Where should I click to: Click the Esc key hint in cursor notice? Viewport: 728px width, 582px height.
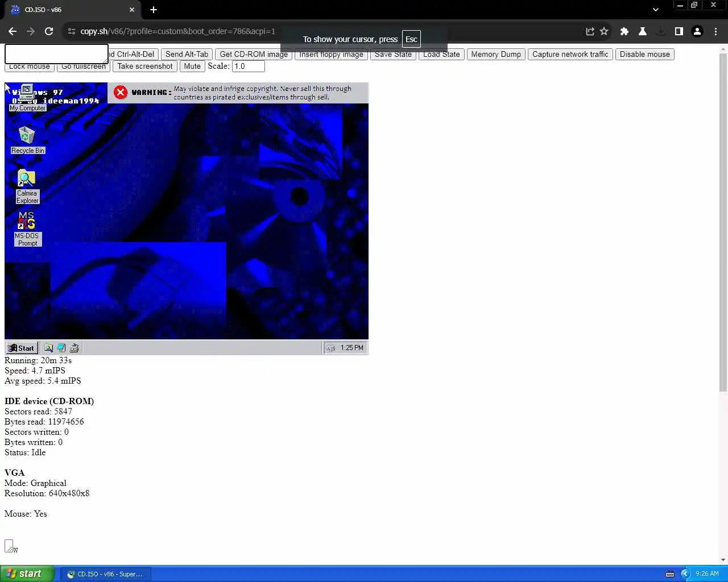[x=411, y=39]
